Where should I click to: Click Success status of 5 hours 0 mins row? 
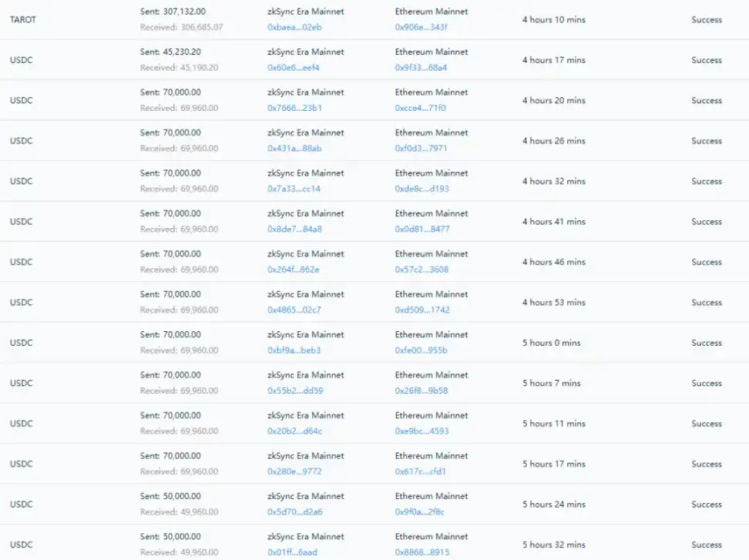tap(706, 343)
